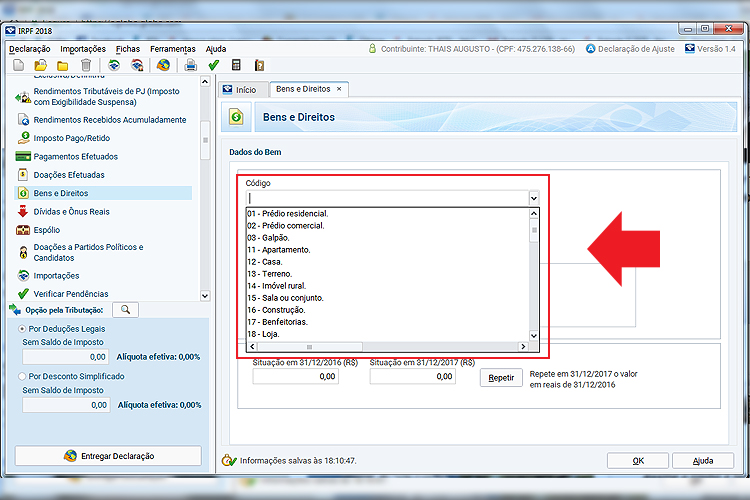
Task: Click the closed yellow folder toolbar icon
Action: point(63,66)
